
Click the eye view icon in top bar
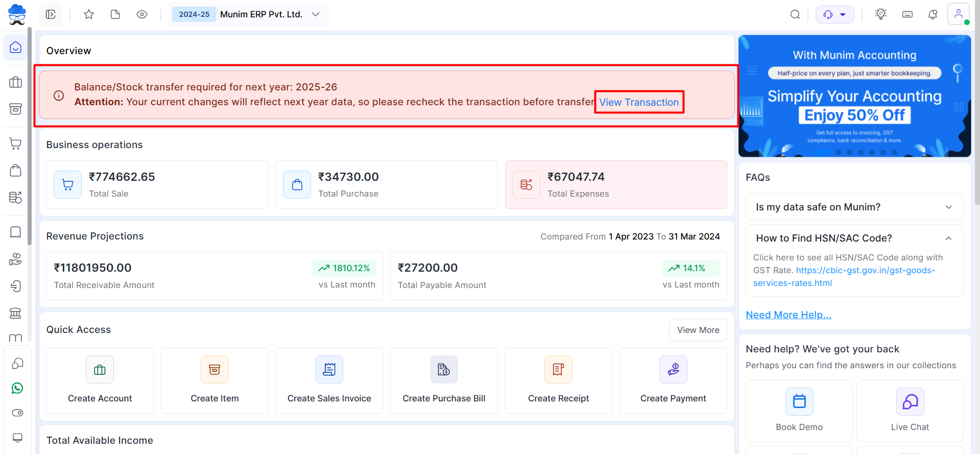coord(142,14)
